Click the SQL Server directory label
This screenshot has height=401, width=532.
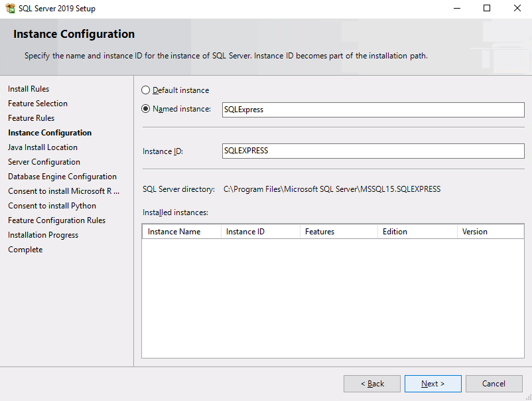[x=179, y=189]
